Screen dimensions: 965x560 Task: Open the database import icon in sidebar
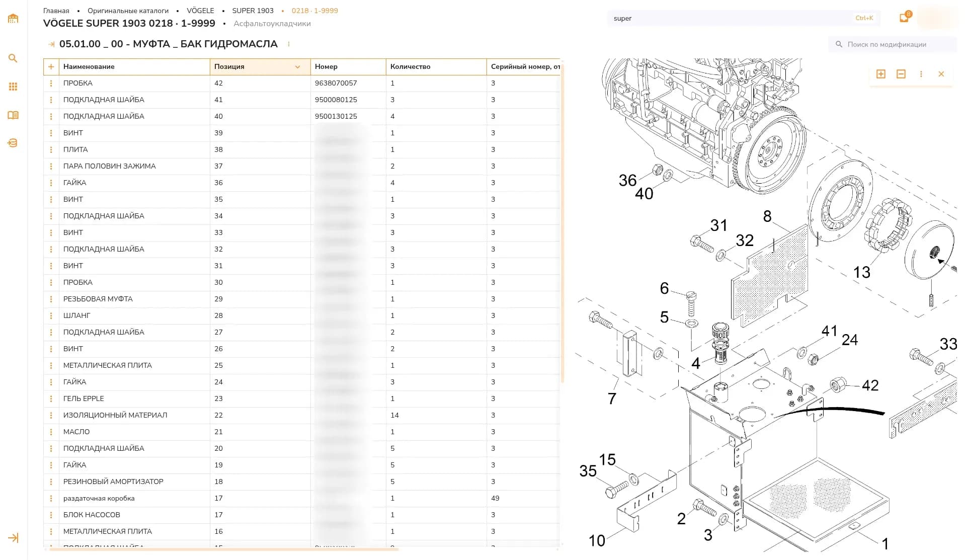tap(13, 143)
